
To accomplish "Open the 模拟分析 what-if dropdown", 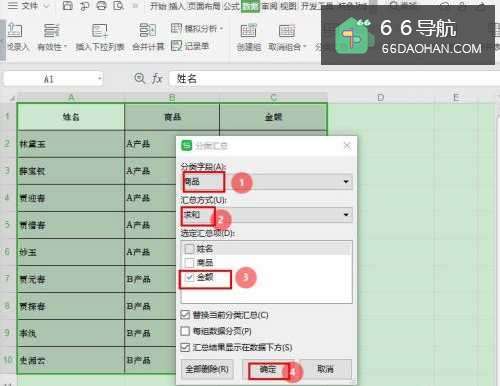I will (x=197, y=28).
